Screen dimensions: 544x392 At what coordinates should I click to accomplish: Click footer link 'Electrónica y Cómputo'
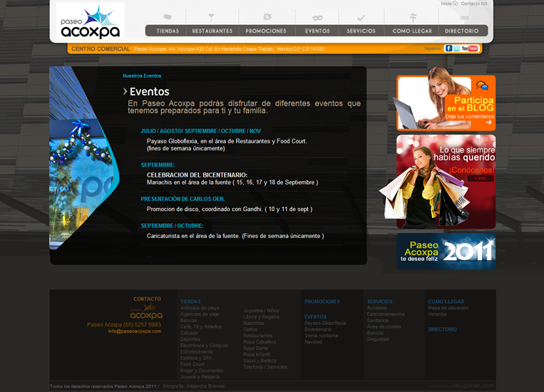(205, 345)
